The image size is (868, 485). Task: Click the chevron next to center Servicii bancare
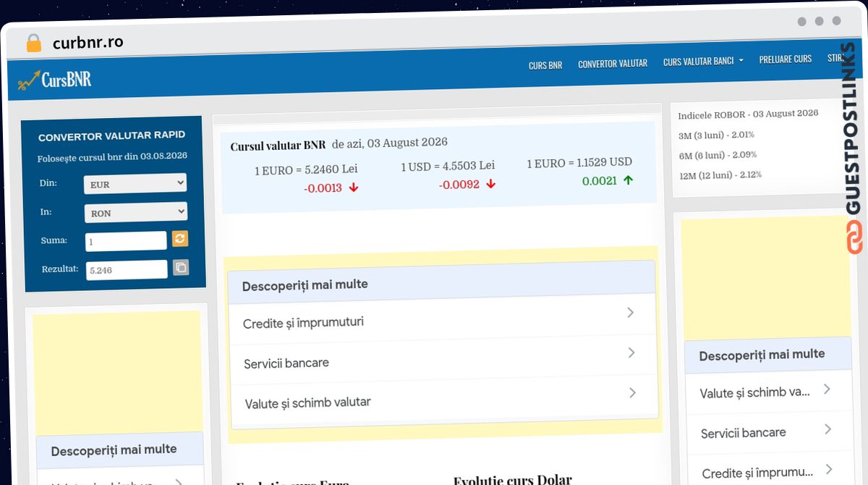(x=631, y=353)
